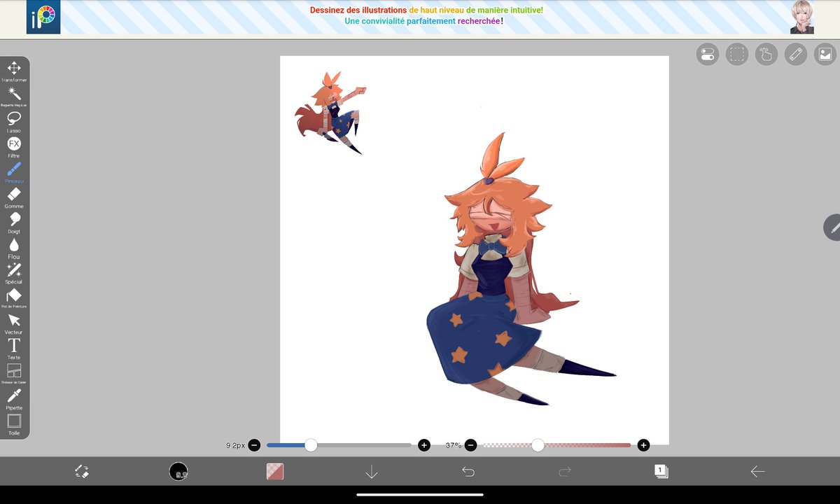Image resolution: width=840 pixels, height=504 pixels.
Task: Choose the Pot de Peinture fill tool
Action: click(x=14, y=295)
